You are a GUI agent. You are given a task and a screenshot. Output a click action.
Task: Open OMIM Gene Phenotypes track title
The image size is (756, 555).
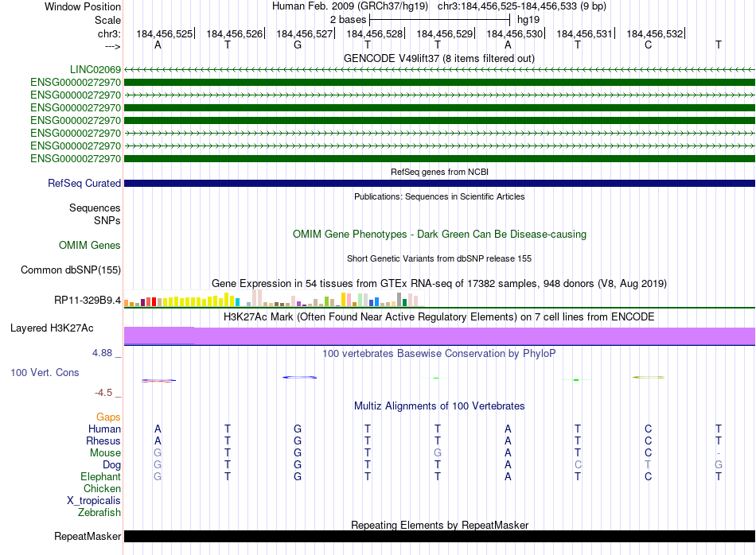tap(439, 234)
